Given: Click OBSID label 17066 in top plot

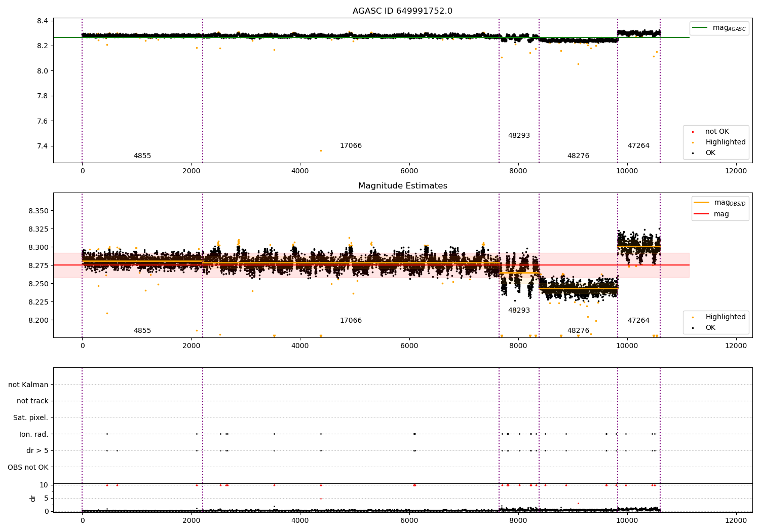Looking at the screenshot, I should (x=351, y=146).
